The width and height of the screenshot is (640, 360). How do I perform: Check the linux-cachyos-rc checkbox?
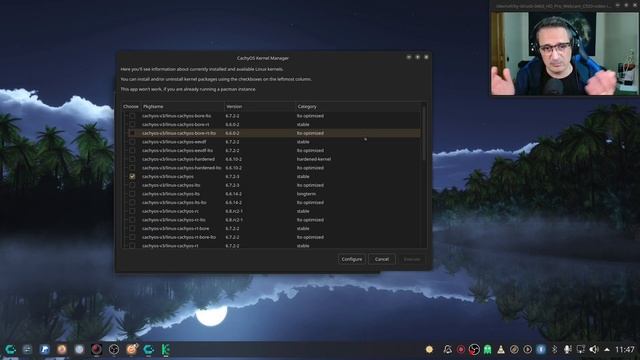point(132,211)
